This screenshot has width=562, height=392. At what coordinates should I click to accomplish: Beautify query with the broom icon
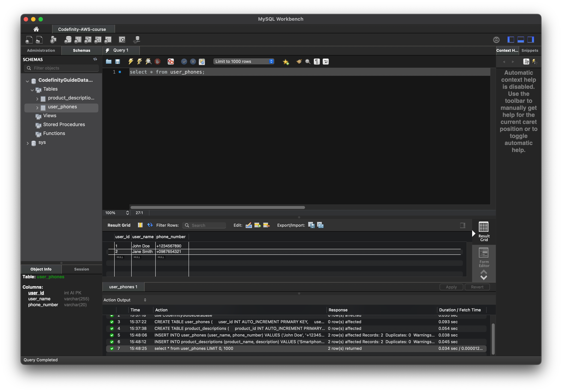(x=299, y=61)
